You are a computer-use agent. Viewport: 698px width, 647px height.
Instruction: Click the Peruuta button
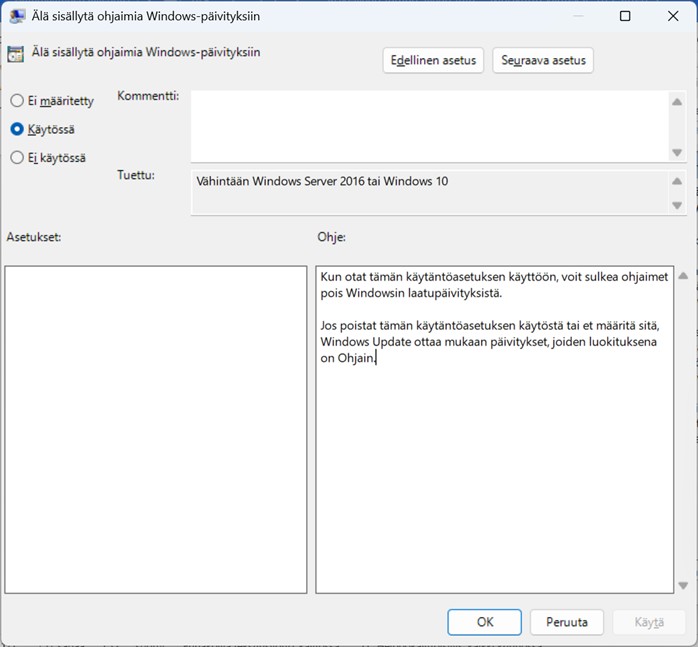click(567, 622)
